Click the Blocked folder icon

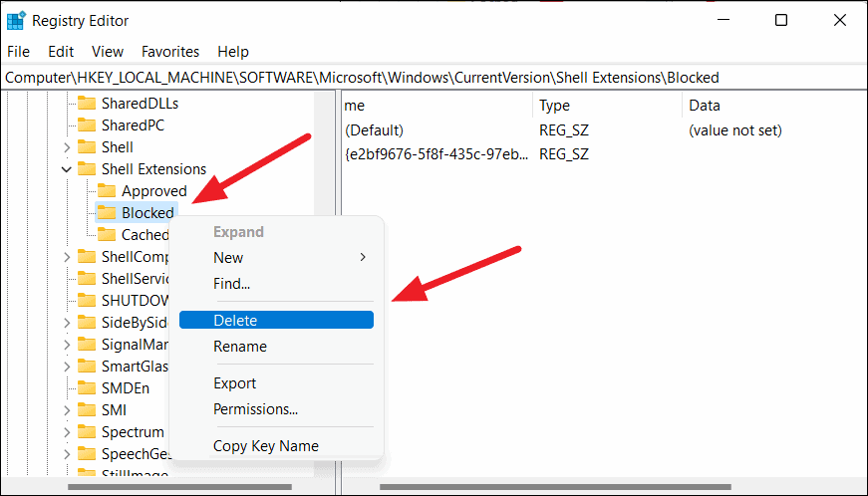click(107, 213)
